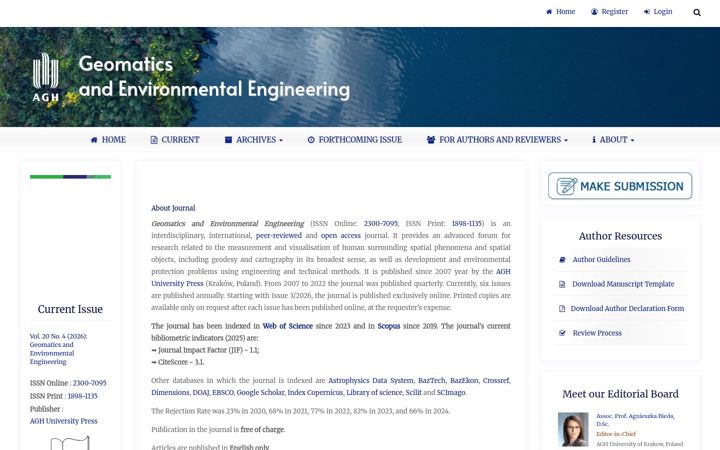Follow the open access link
720x450 pixels.
click(341, 236)
